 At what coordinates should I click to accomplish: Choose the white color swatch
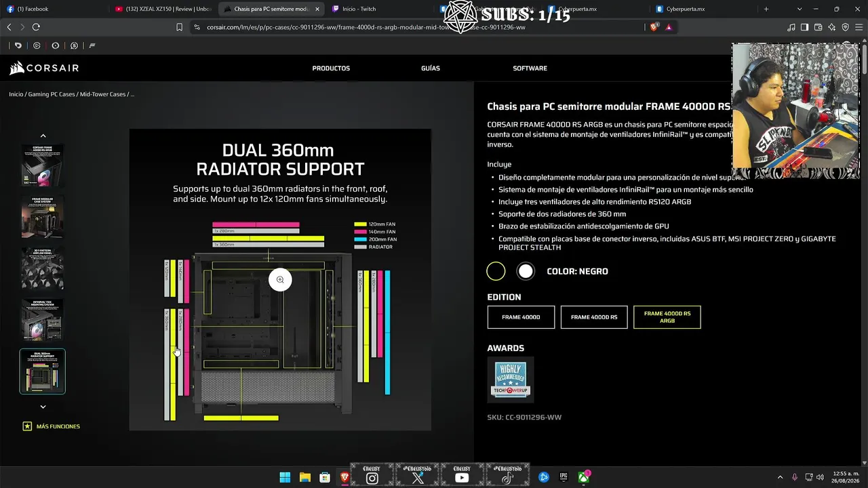(526, 271)
